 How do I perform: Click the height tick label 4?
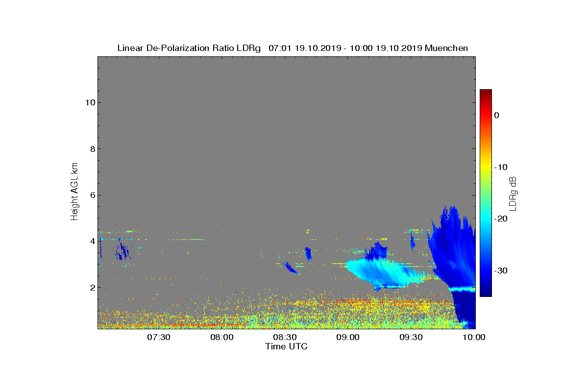click(x=92, y=241)
